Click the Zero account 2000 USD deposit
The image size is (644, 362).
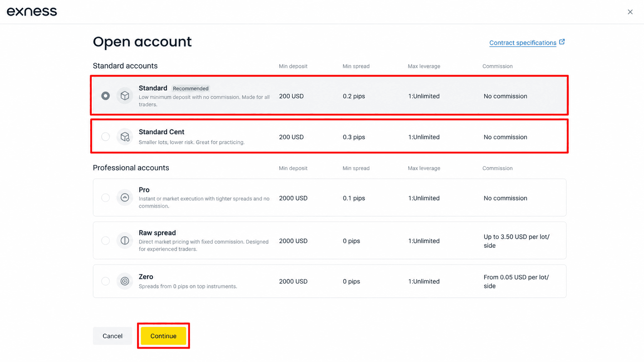[293, 282]
